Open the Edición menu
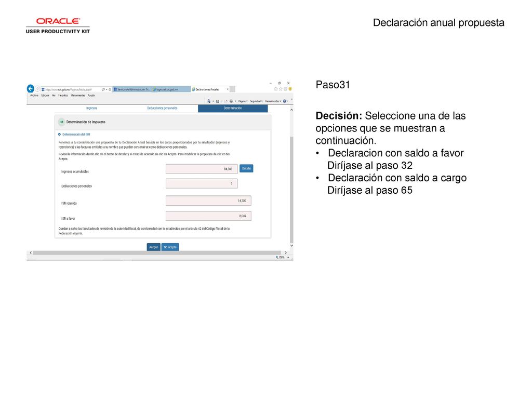This screenshot has width=532, height=399. pos(45,96)
